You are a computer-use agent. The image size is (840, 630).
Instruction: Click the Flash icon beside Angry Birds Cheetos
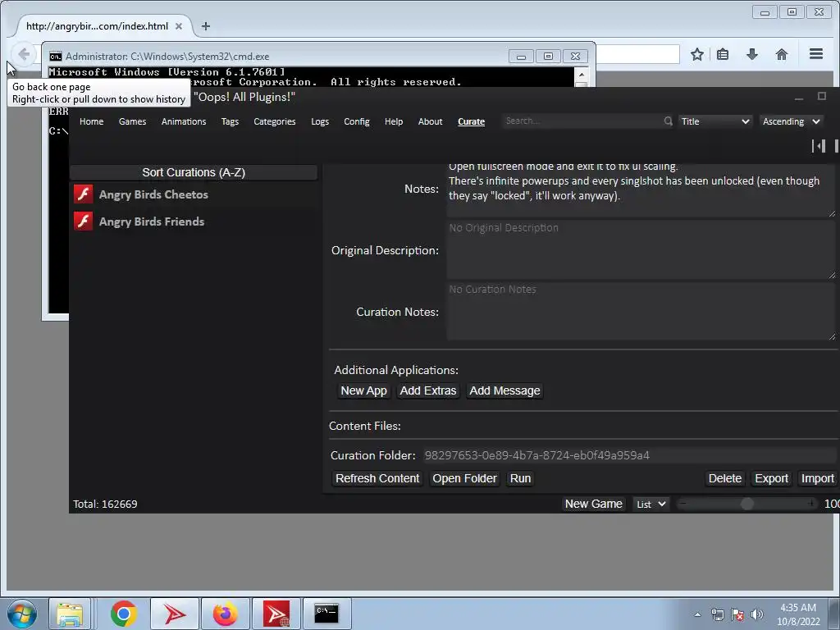(83, 194)
